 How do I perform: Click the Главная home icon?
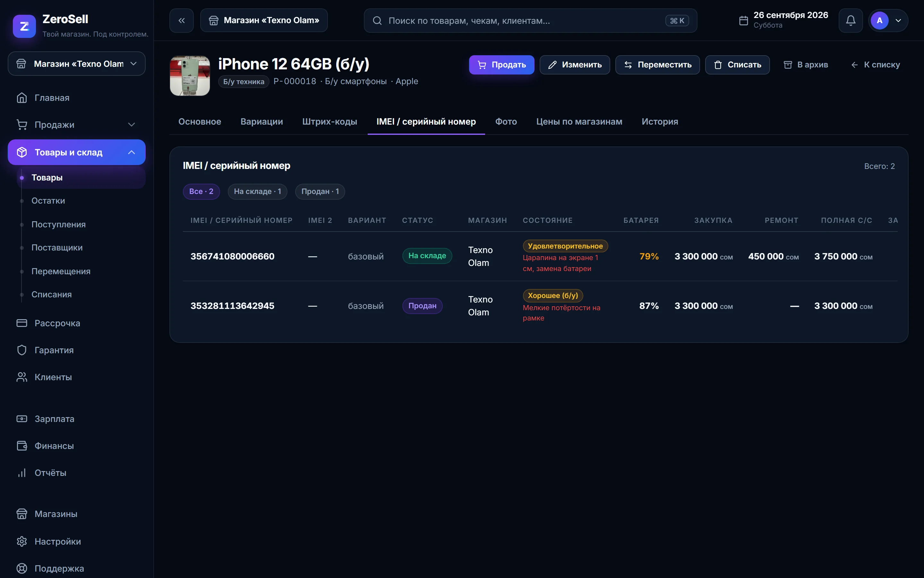22,98
